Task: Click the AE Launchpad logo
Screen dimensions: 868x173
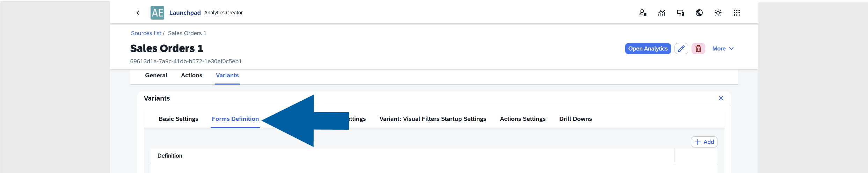Action: pyautogui.click(x=157, y=13)
